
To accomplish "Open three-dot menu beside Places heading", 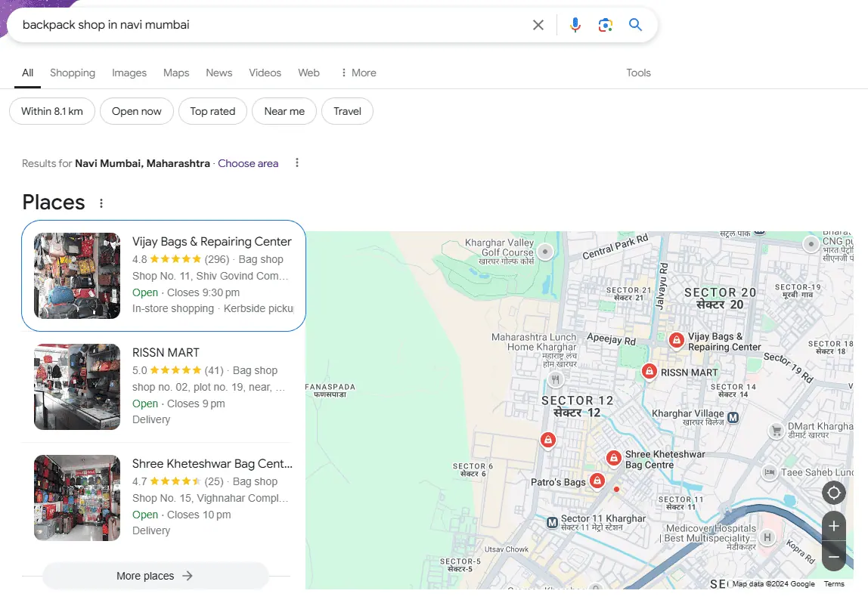I will [x=101, y=203].
